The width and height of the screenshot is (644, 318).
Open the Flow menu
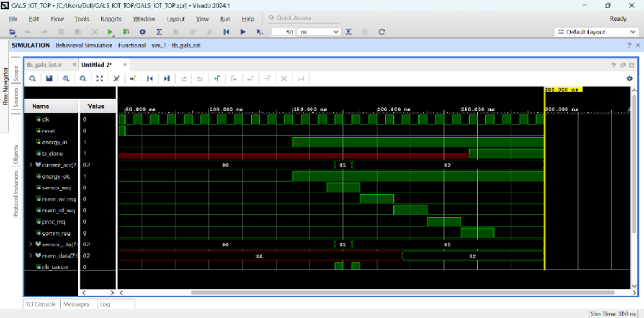(57, 19)
